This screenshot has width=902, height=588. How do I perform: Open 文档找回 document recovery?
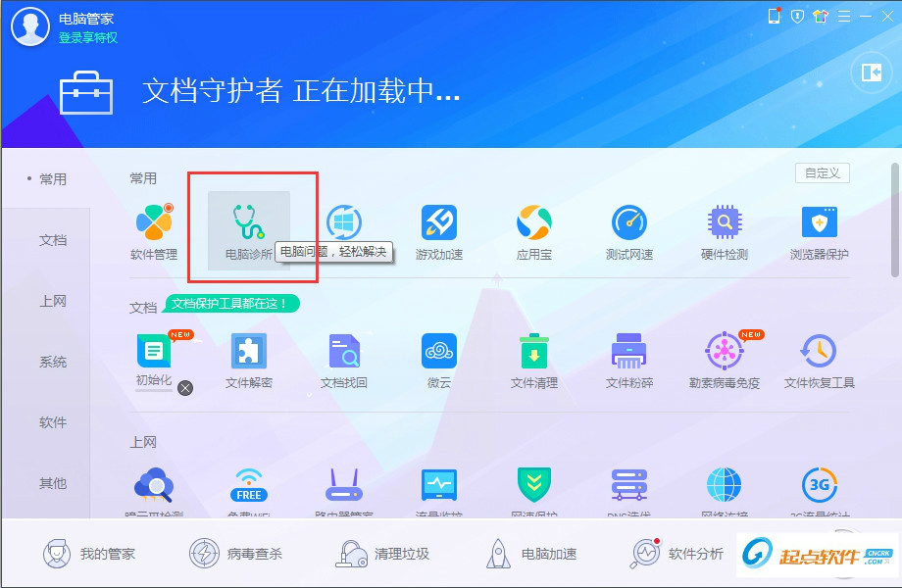[x=344, y=361]
